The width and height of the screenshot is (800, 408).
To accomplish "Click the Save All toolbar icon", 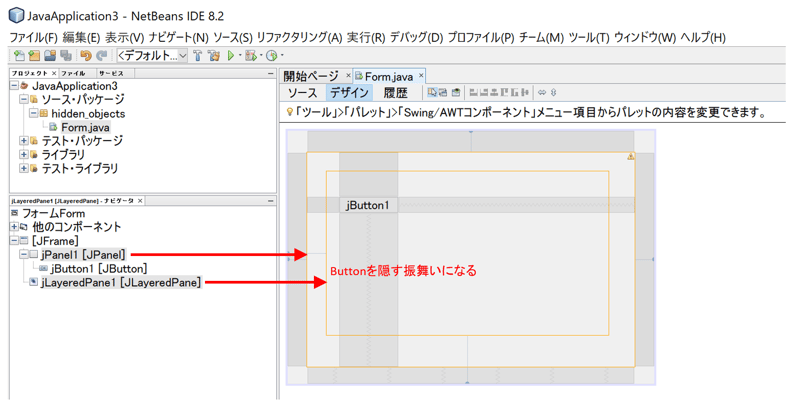I will (66, 55).
